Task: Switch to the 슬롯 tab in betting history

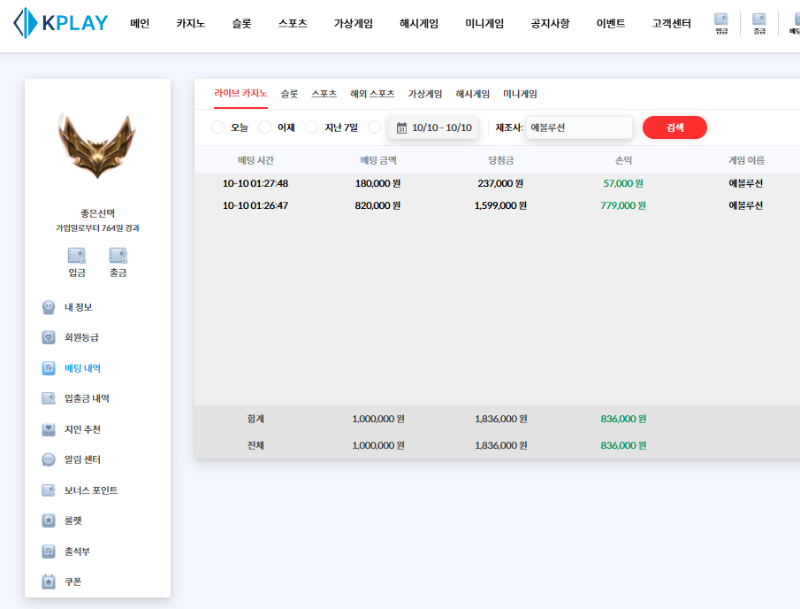Action: click(x=289, y=94)
